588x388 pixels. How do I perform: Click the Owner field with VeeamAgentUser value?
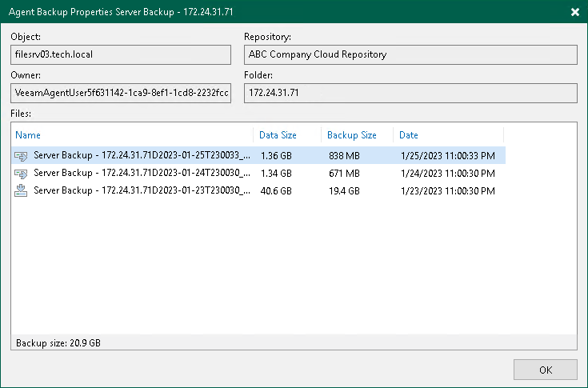(x=121, y=93)
